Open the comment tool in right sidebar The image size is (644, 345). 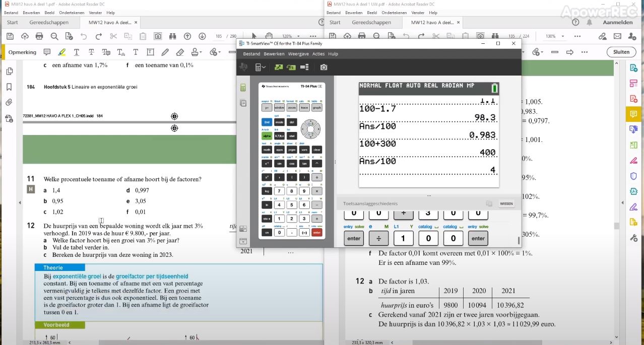point(633,114)
